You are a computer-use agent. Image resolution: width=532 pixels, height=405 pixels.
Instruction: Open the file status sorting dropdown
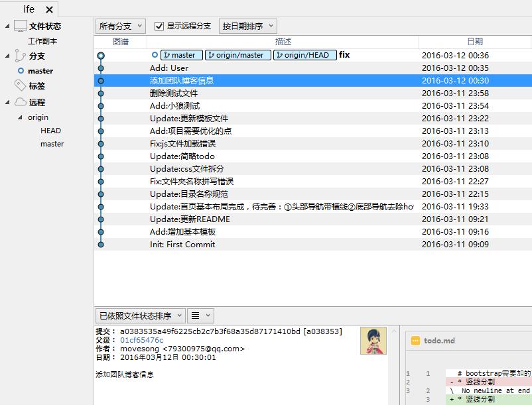tap(139, 316)
